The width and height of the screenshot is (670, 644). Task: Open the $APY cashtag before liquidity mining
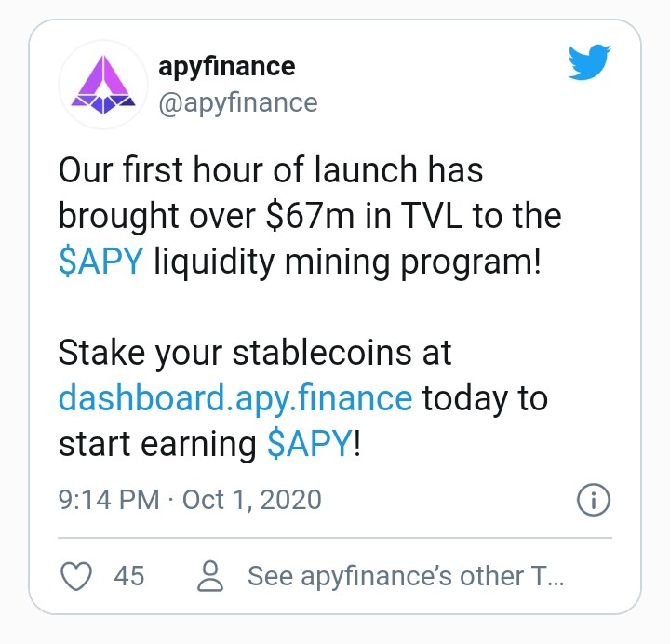100,261
